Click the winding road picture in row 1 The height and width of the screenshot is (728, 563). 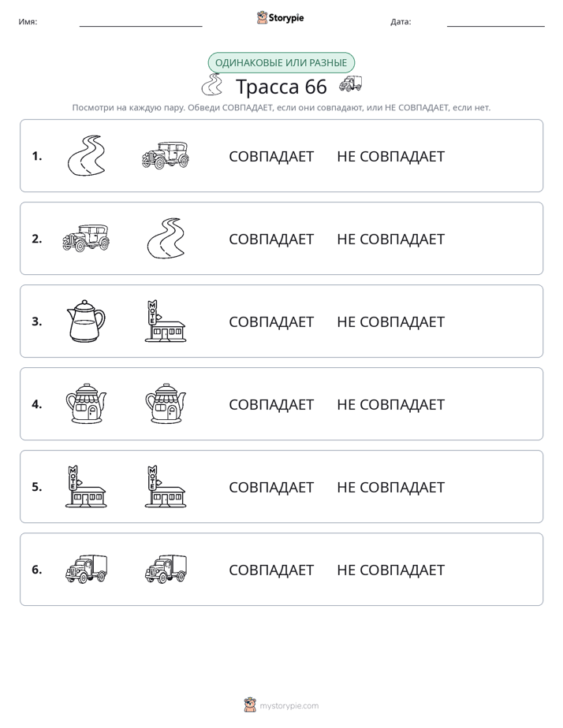[x=87, y=155]
